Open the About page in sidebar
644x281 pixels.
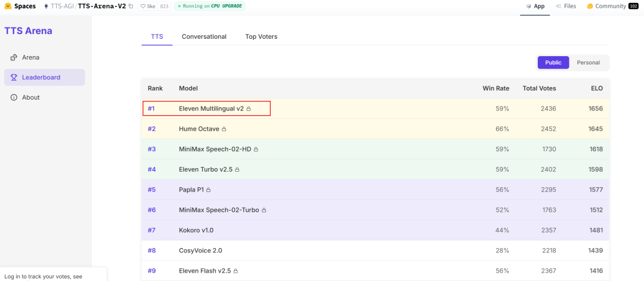[44, 97]
